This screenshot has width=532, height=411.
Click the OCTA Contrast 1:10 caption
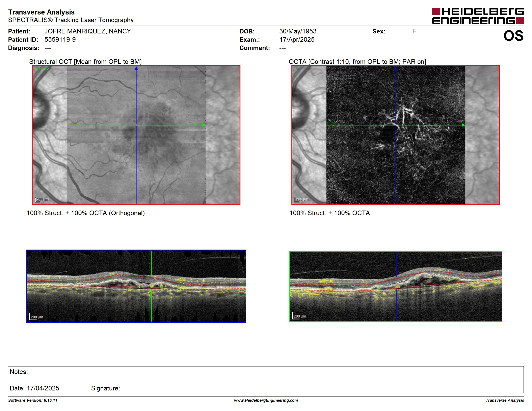[357, 62]
